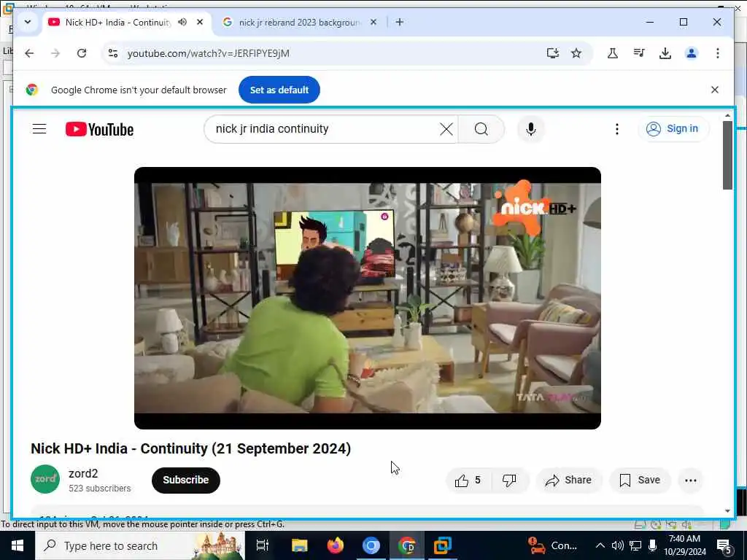Click the page scroll down arrow
Viewport: 747px width, 560px height.
coord(727,511)
